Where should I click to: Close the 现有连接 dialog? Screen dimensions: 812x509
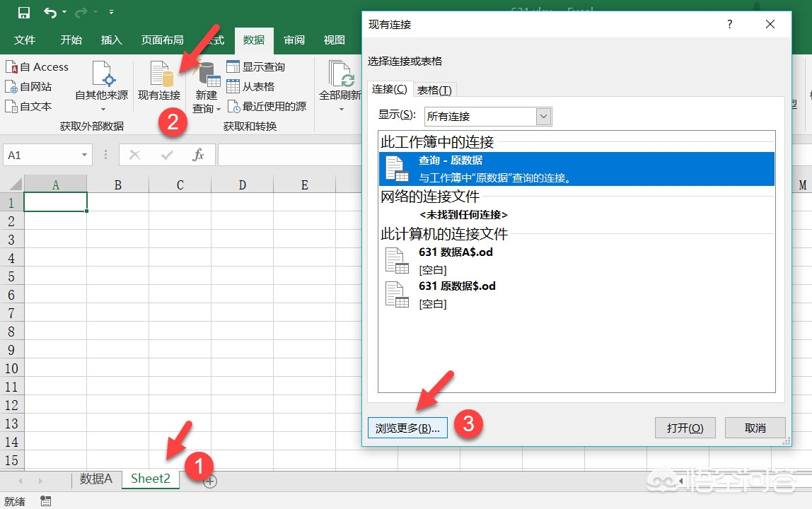tap(770, 24)
